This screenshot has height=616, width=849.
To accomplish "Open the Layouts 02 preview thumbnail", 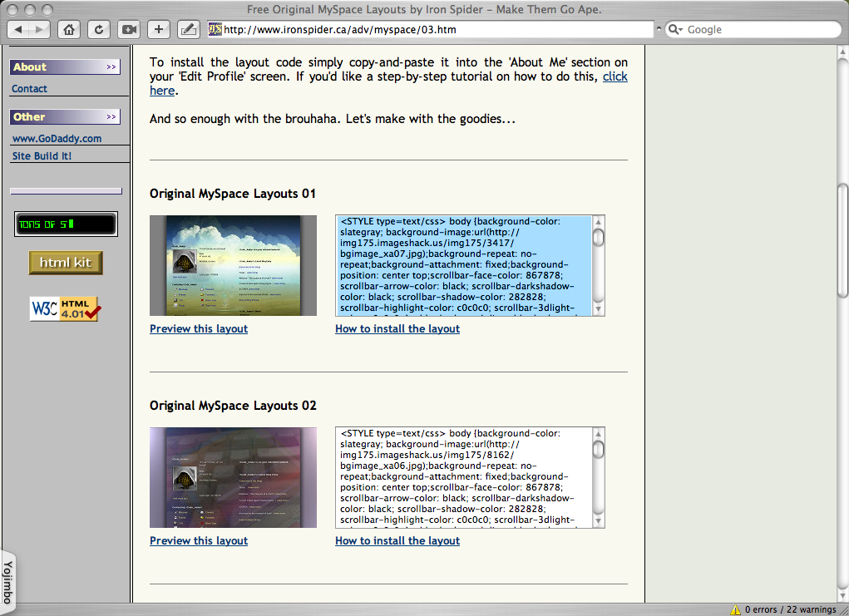I will click(x=234, y=477).
